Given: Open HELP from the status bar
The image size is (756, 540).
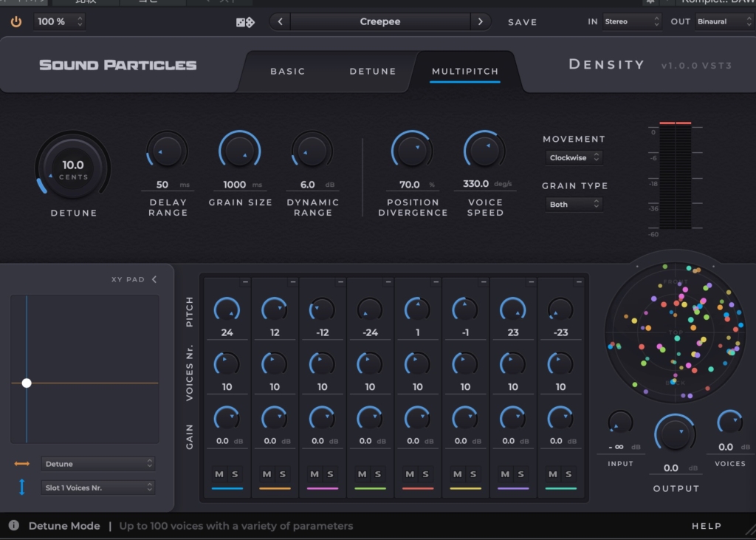Looking at the screenshot, I should (706, 525).
